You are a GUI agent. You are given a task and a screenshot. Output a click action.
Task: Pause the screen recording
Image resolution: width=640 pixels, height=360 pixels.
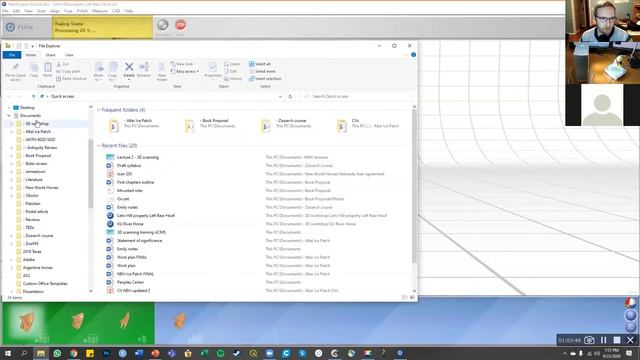(x=603, y=340)
